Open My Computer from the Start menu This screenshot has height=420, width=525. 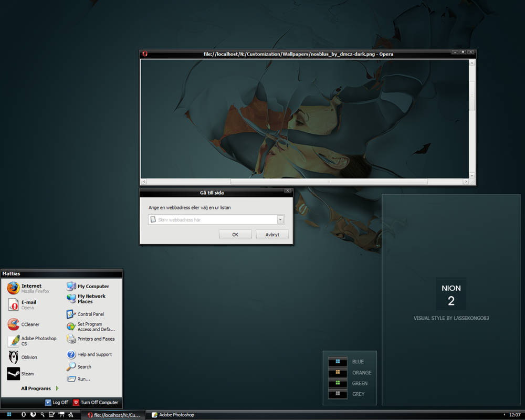coord(93,286)
